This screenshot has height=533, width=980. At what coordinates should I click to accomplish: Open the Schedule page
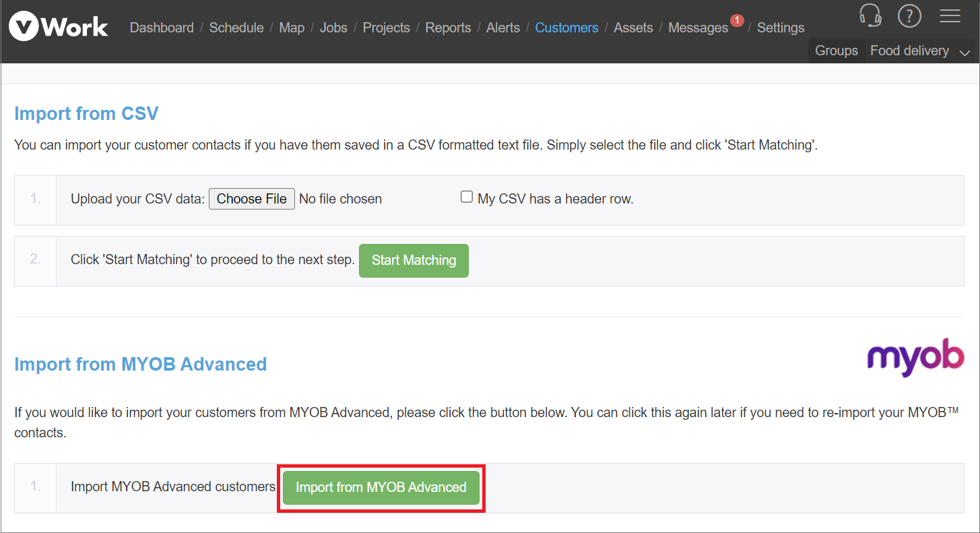[236, 28]
